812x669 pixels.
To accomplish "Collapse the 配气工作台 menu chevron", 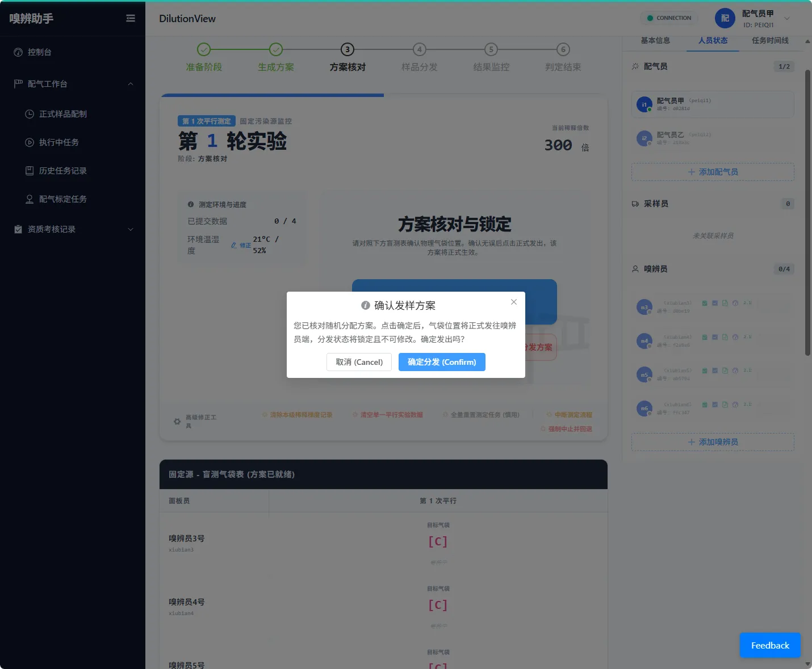I will tap(131, 84).
